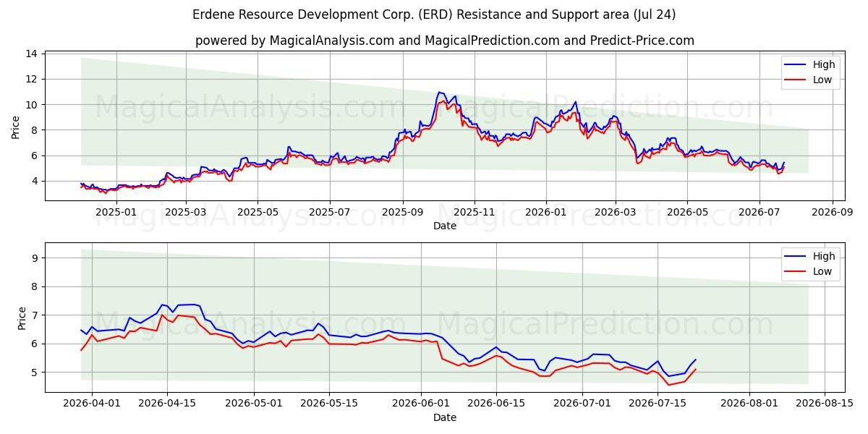Click the '2026-08-01' label on bottom chart
This screenshot has height=434, width=868.
click(x=749, y=404)
